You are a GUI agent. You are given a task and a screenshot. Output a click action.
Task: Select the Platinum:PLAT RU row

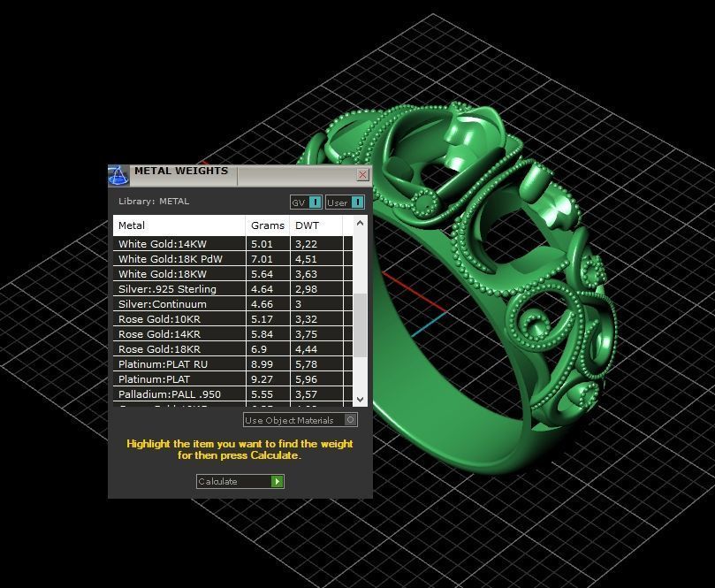click(233, 364)
